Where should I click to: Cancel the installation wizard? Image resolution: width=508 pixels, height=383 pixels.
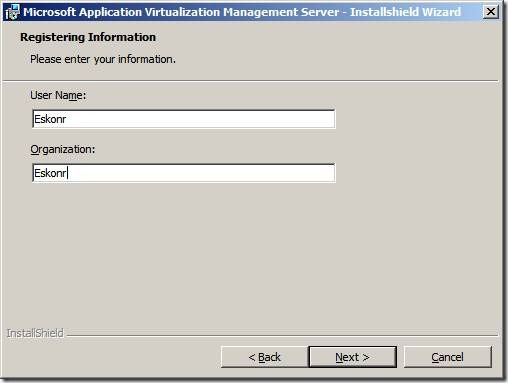(448, 357)
